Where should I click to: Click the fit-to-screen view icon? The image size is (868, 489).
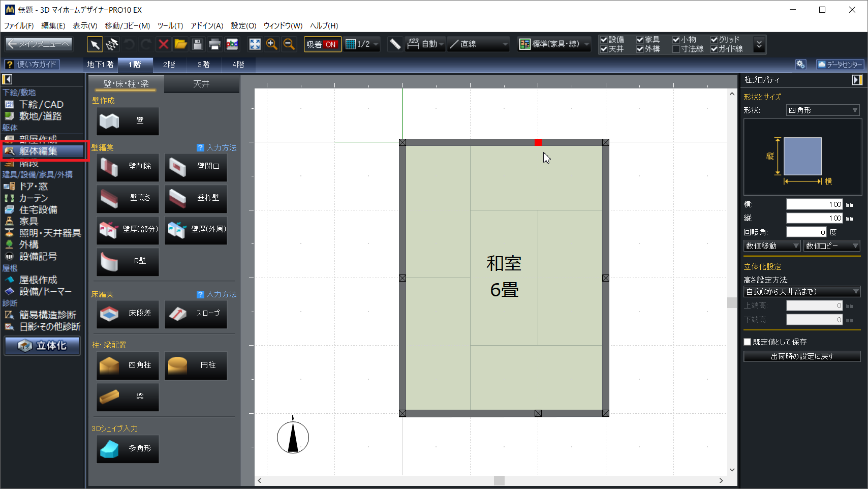255,45
